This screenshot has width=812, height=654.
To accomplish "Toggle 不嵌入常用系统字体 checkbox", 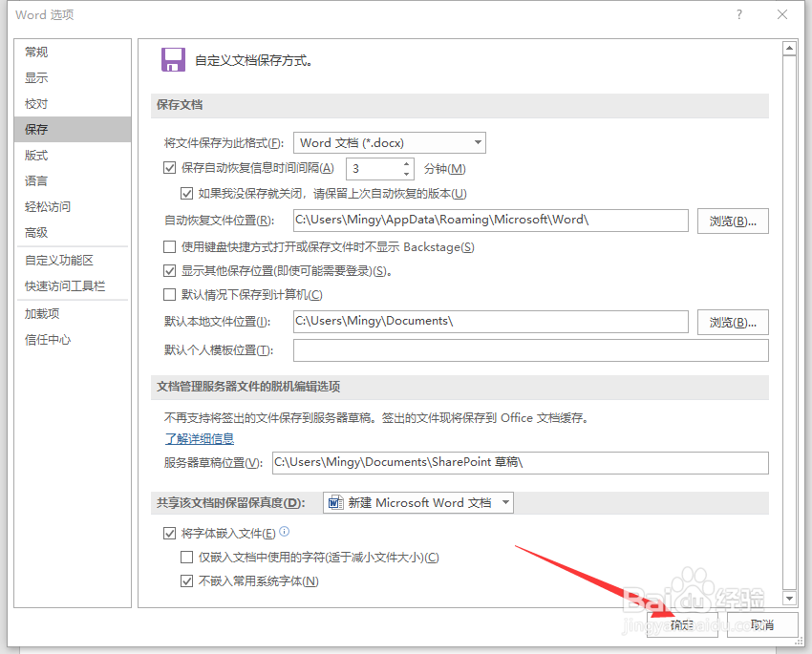I will [x=186, y=581].
